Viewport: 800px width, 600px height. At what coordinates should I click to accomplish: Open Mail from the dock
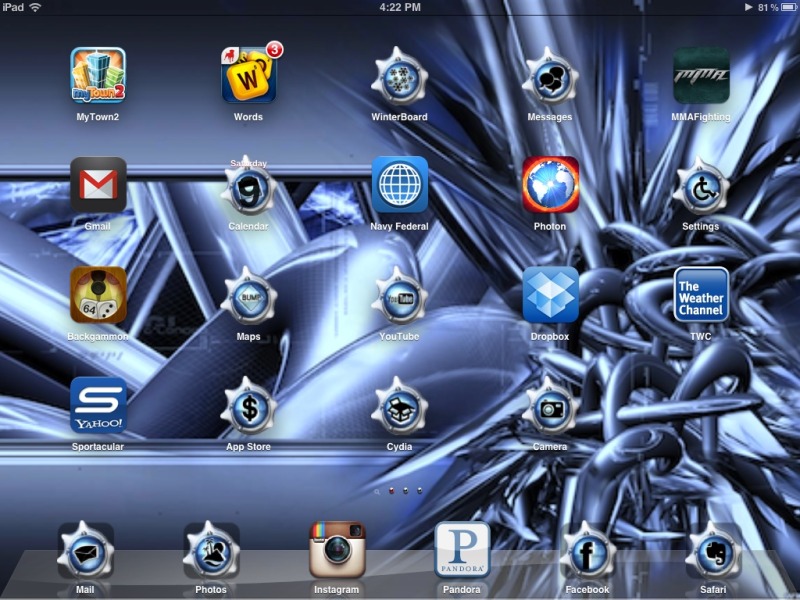click(x=85, y=551)
